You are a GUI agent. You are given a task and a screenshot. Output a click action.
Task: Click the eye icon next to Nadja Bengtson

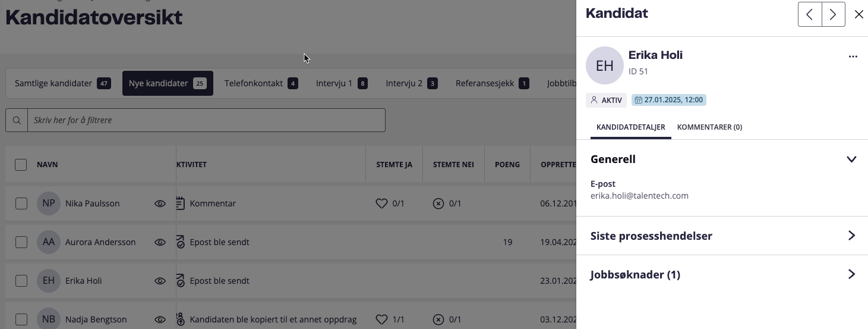(x=160, y=319)
